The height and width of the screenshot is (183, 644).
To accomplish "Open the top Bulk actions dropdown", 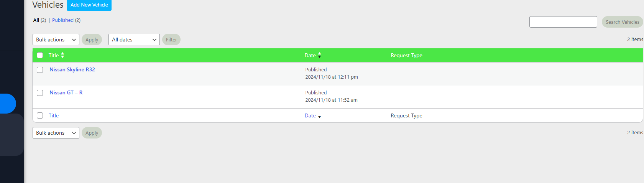I will pos(56,40).
